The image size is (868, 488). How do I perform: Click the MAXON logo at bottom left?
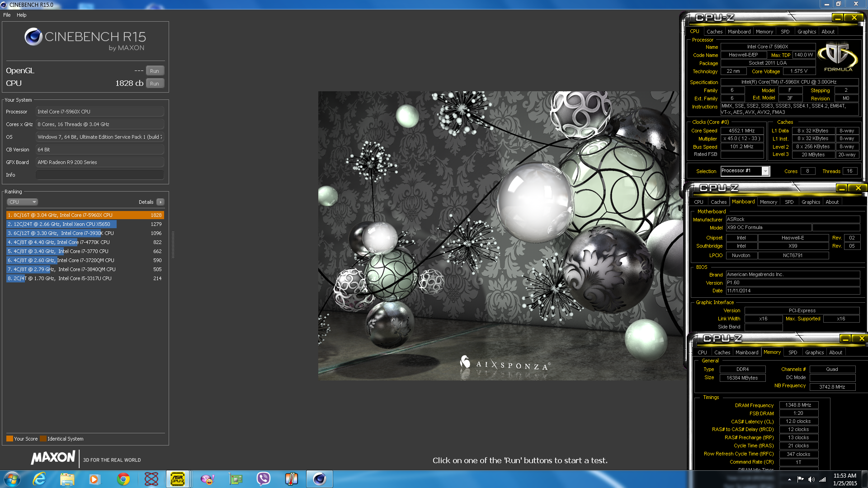coord(53,458)
